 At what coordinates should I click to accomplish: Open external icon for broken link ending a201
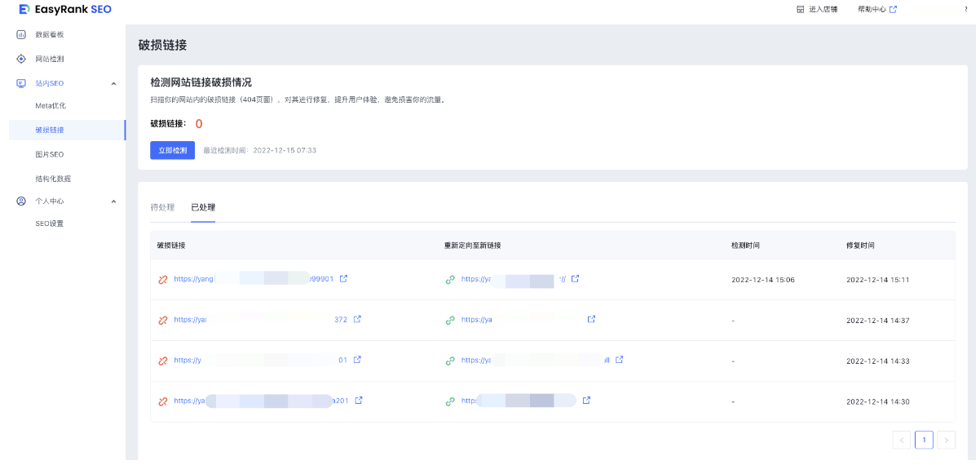click(359, 401)
